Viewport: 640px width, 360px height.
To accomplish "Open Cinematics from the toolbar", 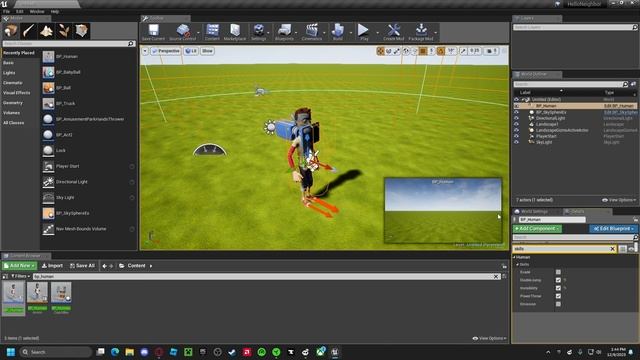I will 311,32.
